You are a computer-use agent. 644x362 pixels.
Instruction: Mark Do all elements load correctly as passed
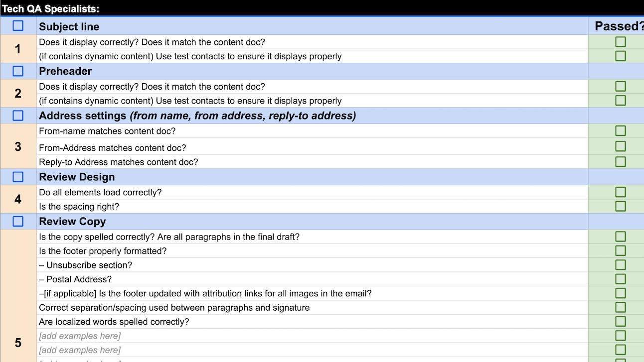point(621,192)
